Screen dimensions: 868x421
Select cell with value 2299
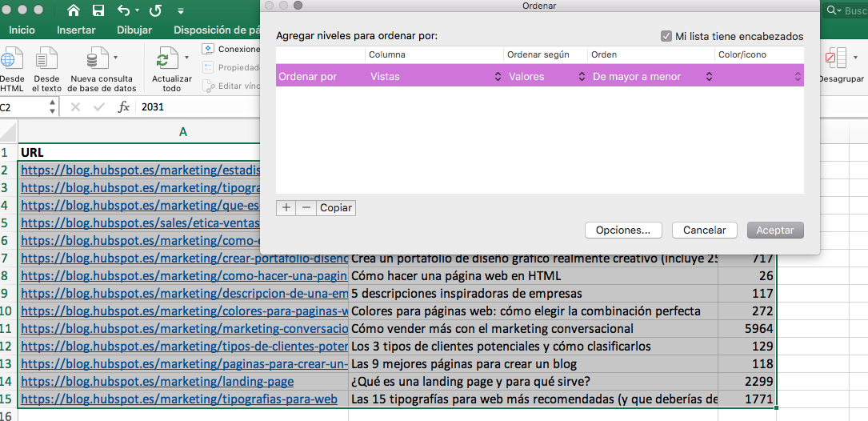click(747, 382)
